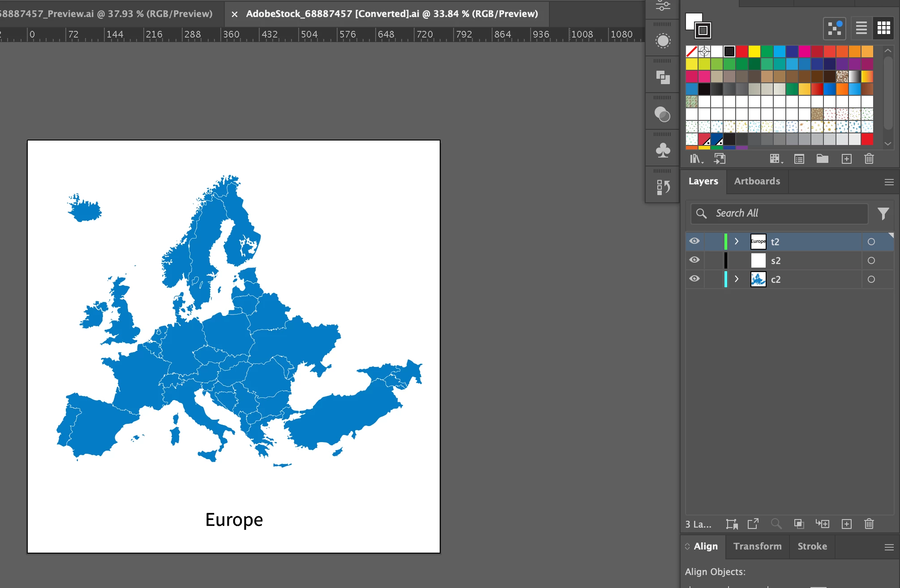Switch to the Artboards tab
Viewport: 900px width, 588px height.
[757, 181]
